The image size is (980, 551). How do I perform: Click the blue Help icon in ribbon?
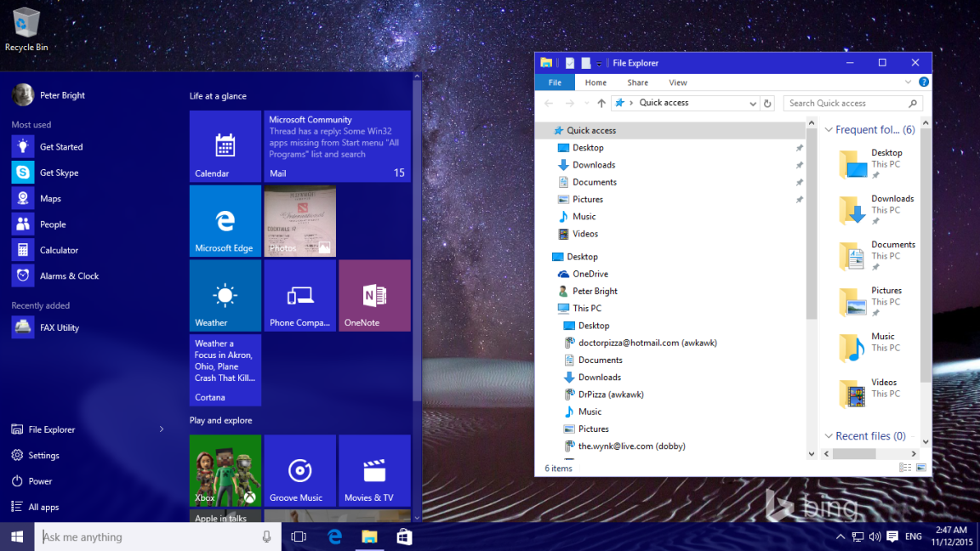[x=924, y=82]
